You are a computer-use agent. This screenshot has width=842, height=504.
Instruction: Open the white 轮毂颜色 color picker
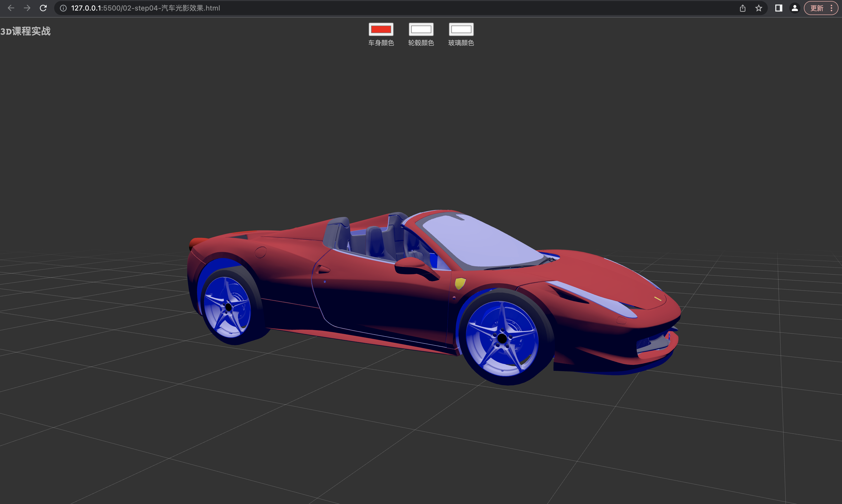tap(421, 30)
